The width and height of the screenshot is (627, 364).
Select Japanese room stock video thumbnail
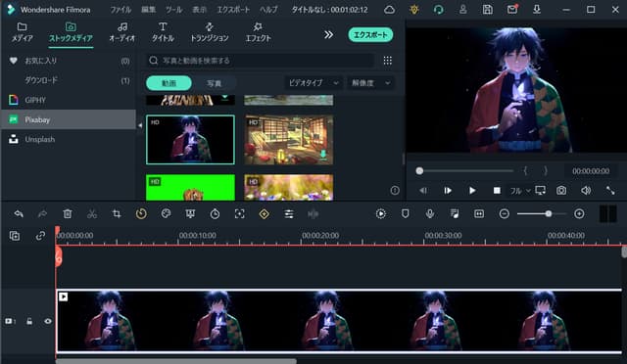pos(289,140)
